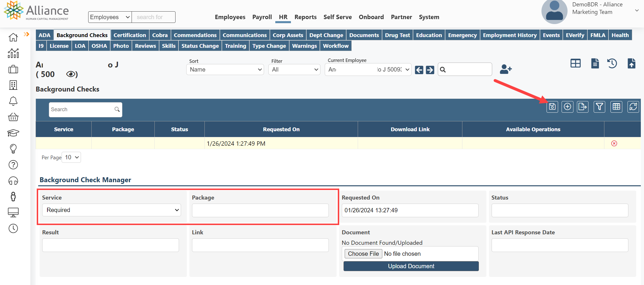Screen dimensions: 644x285
Task: Change the Per Page dropdown value
Action: coord(71,157)
